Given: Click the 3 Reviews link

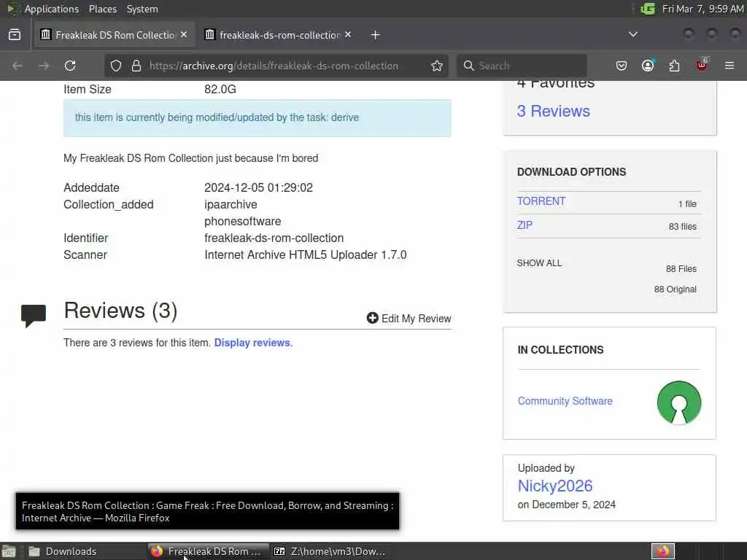Looking at the screenshot, I should [x=554, y=111].
